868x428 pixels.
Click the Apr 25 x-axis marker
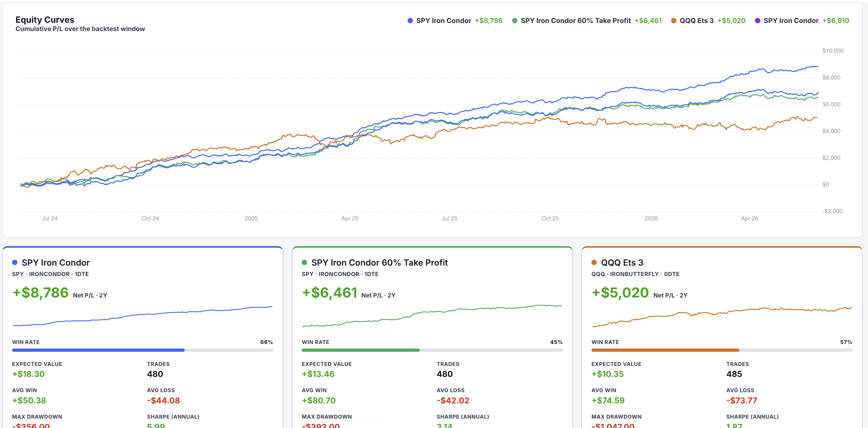click(x=350, y=219)
